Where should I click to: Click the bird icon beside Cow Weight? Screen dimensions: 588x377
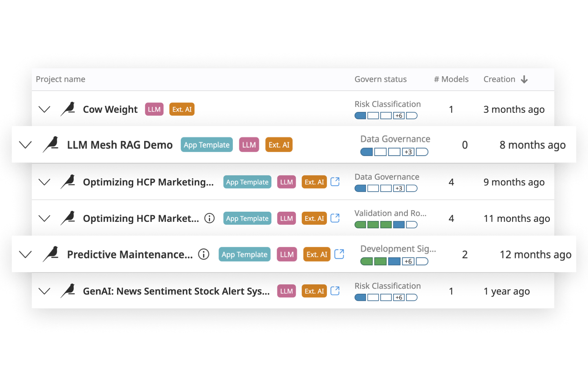(68, 109)
